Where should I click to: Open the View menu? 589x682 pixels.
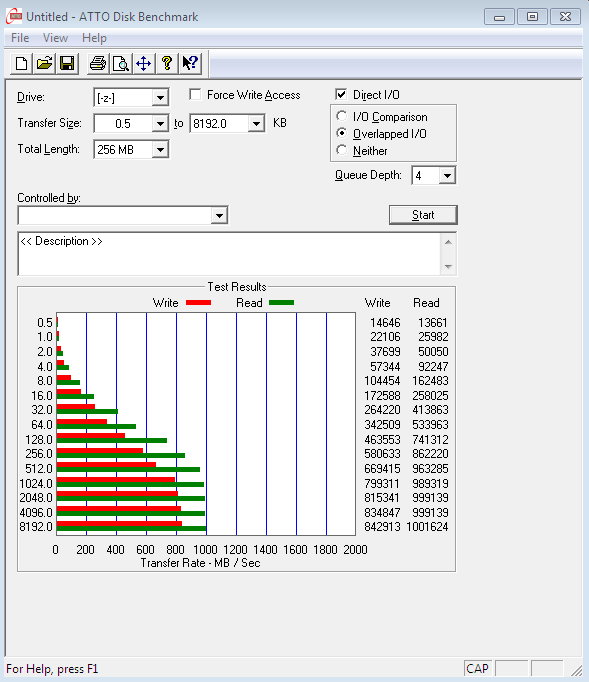pyautogui.click(x=55, y=38)
